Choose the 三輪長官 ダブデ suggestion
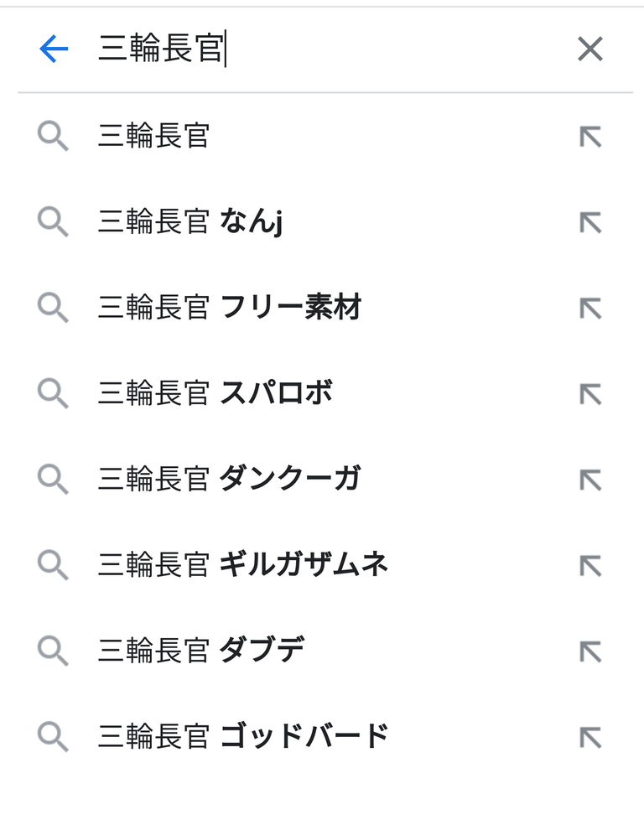Image resolution: width=644 pixels, height=820 pixels. pyautogui.click(x=201, y=651)
